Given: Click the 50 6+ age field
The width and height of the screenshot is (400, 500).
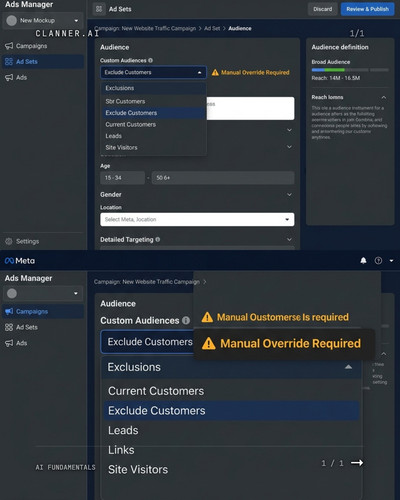Looking at the screenshot, I should pos(223,178).
